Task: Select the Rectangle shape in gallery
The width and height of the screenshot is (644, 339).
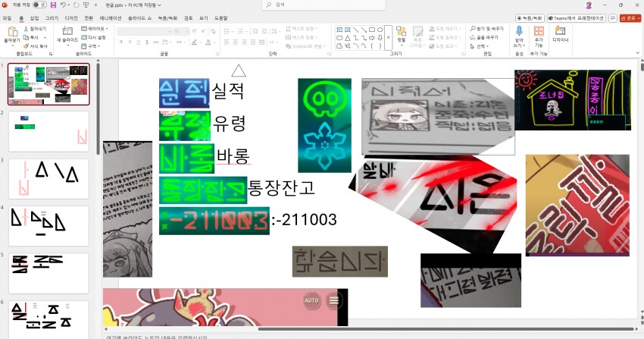Action: [x=372, y=30]
